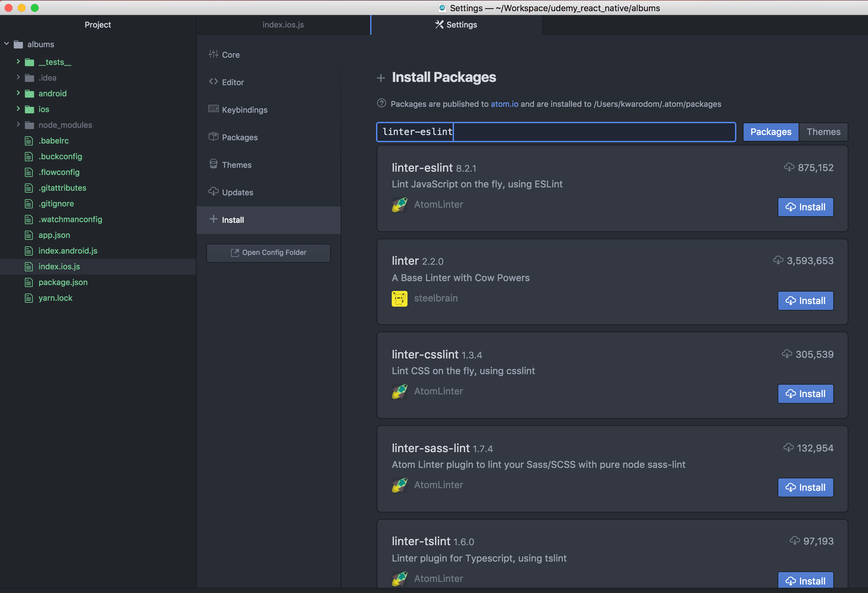The height and width of the screenshot is (593, 868).
Task: Open the Packages settings section
Action: [239, 137]
